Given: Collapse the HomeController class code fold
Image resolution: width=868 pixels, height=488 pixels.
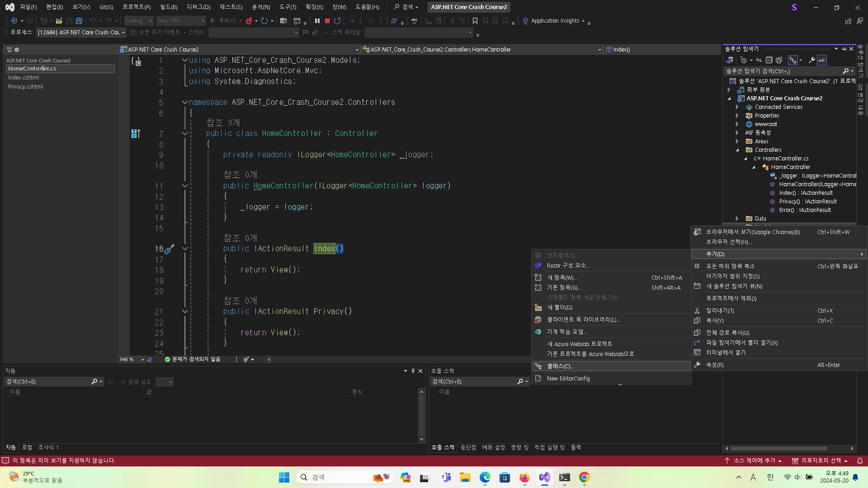Looking at the screenshot, I should pos(185,133).
